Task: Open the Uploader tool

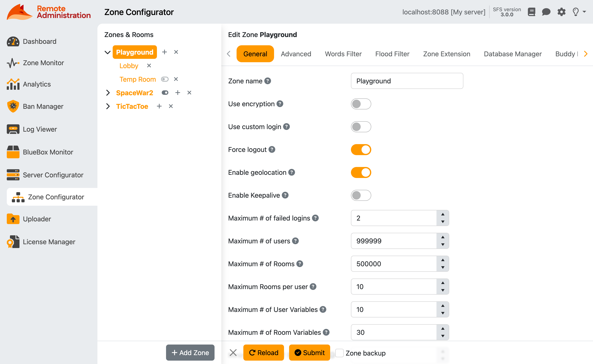Action: (37, 219)
